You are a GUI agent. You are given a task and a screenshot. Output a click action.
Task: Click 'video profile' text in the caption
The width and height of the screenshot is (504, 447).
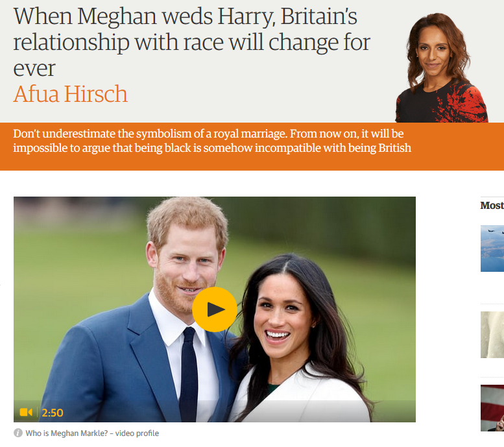(x=137, y=433)
